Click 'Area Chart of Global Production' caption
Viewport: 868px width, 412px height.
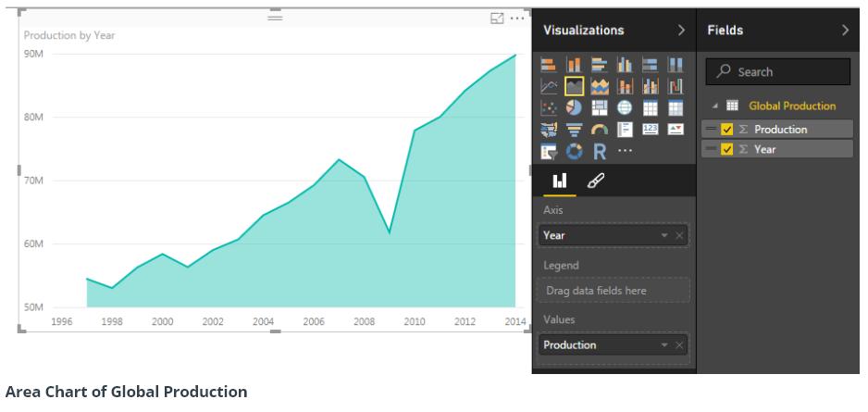126,392
